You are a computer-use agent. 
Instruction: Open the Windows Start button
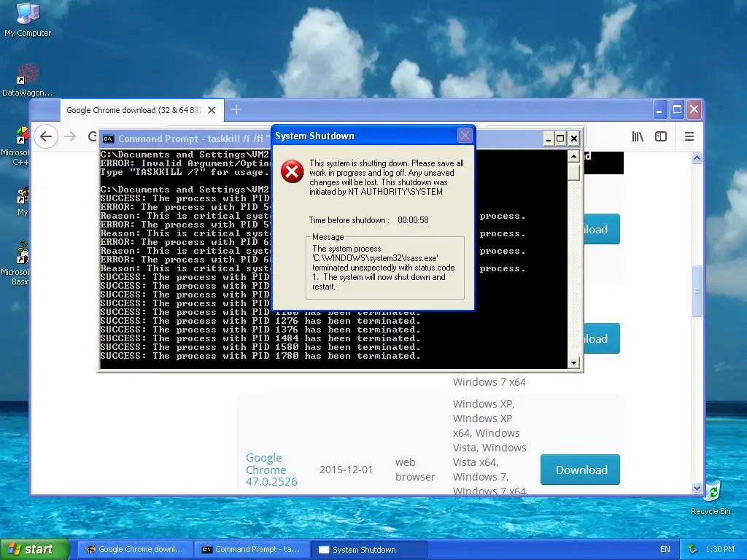[35, 550]
